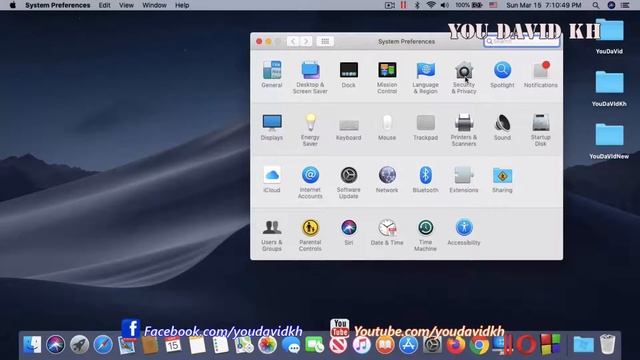Screen dimensions: 640x360
Task: Open the View menu
Action: [126, 5]
